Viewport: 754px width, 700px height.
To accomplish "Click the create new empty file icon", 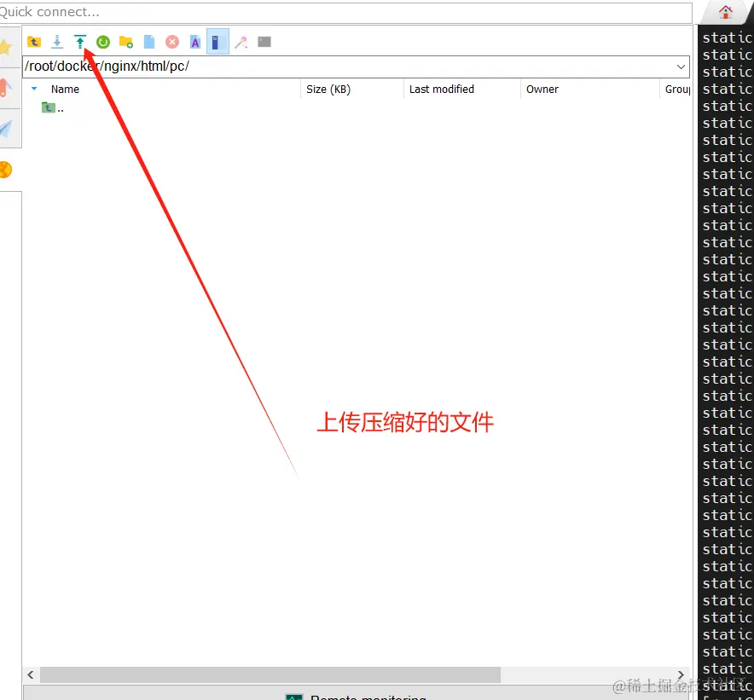I will [x=149, y=42].
